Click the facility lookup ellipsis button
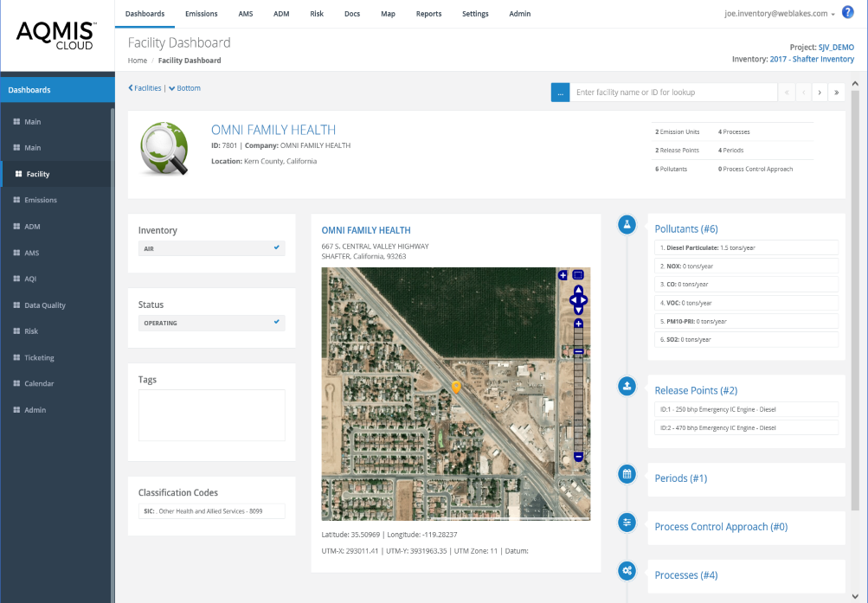The height and width of the screenshot is (603, 868). click(x=560, y=93)
